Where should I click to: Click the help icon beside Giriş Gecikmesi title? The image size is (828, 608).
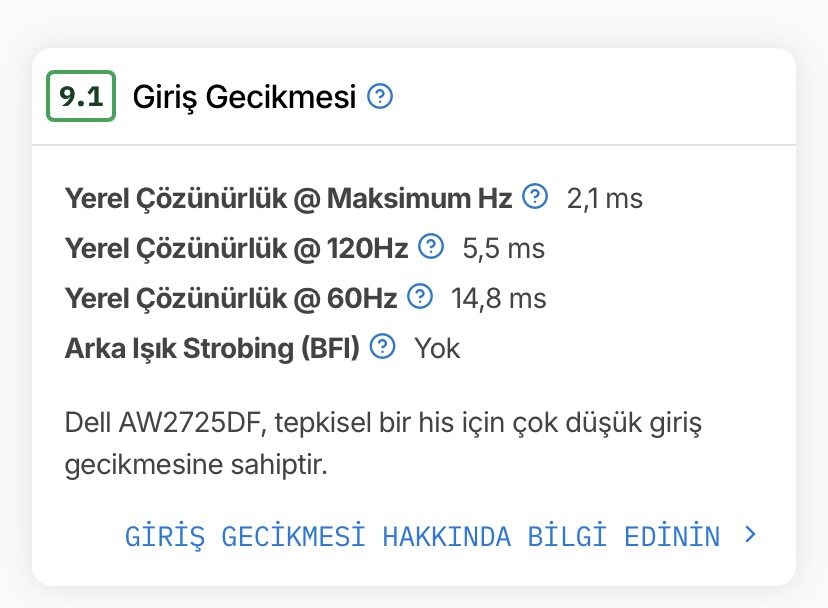tap(380, 97)
